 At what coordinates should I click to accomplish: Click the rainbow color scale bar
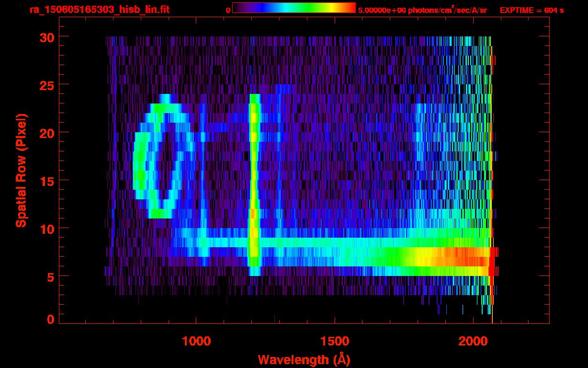click(294, 8)
